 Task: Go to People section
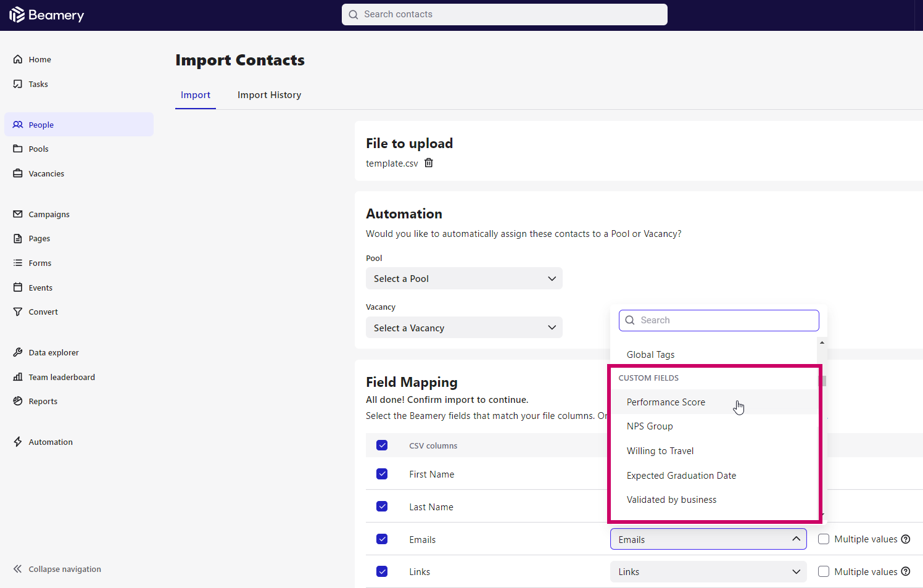(x=79, y=125)
